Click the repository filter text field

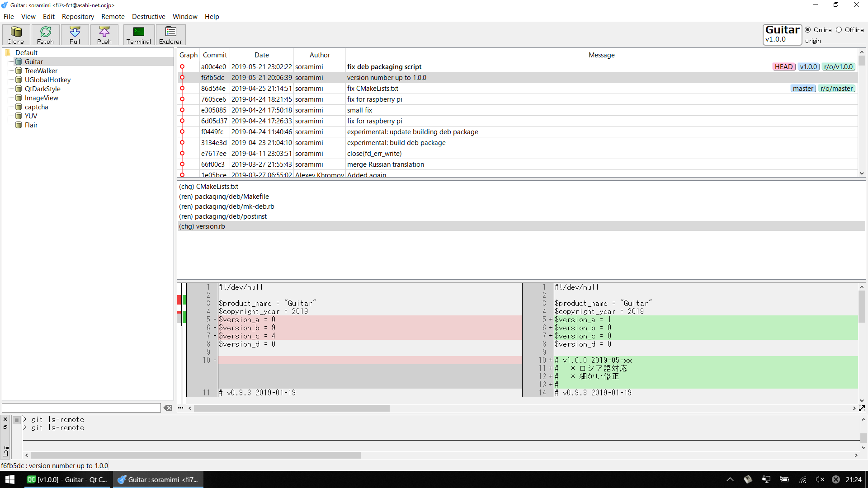pos(81,408)
